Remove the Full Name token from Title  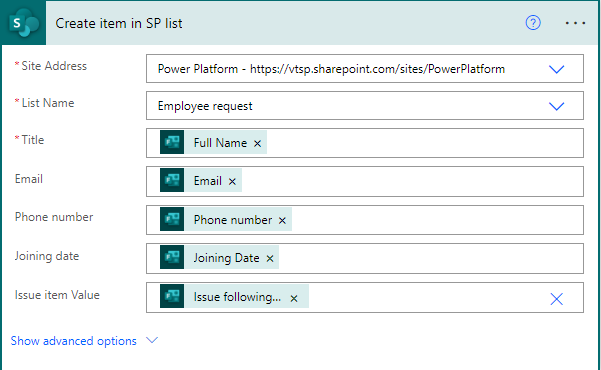pos(257,143)
